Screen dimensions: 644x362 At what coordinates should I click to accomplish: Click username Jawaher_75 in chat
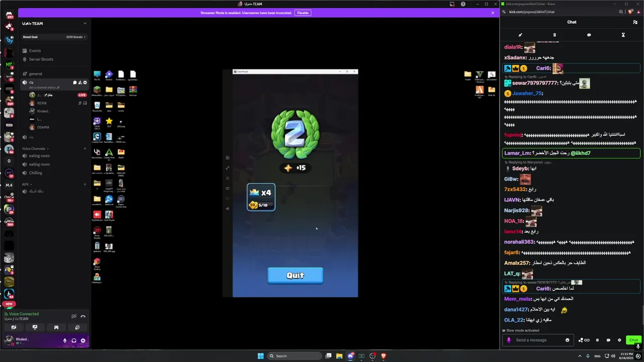point(527,94)
